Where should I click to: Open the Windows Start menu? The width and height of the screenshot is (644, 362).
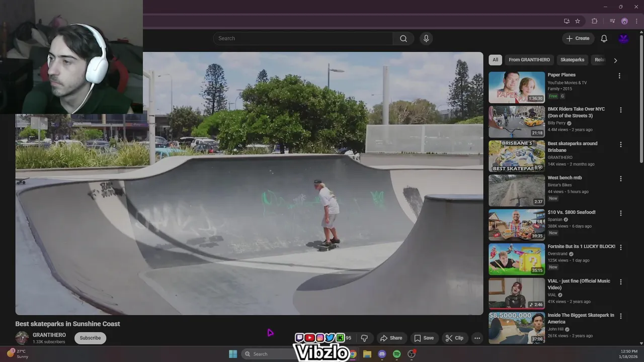(233, 354)
